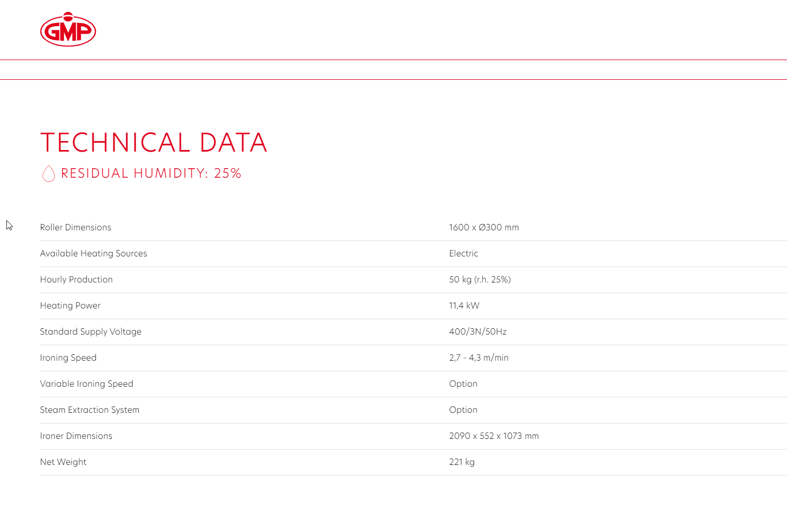Click the 2090 x 552 x 1073 mm value
Image resolution: width=787 pixels, height=532 pixels.
point(494,436)
